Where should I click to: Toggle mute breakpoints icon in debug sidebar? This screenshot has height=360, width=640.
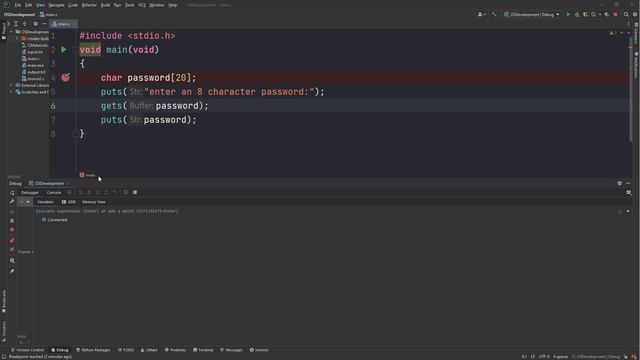click(x=12, y=250)
